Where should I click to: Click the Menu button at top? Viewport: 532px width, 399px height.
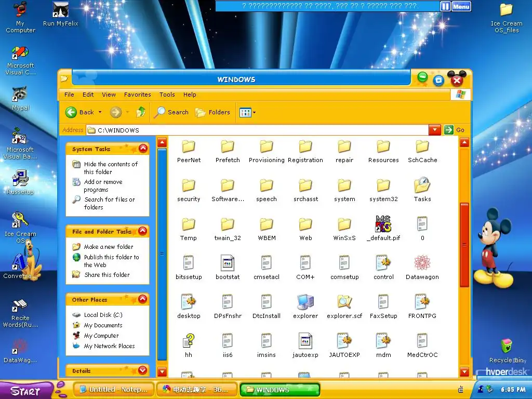tap(461, 6)
